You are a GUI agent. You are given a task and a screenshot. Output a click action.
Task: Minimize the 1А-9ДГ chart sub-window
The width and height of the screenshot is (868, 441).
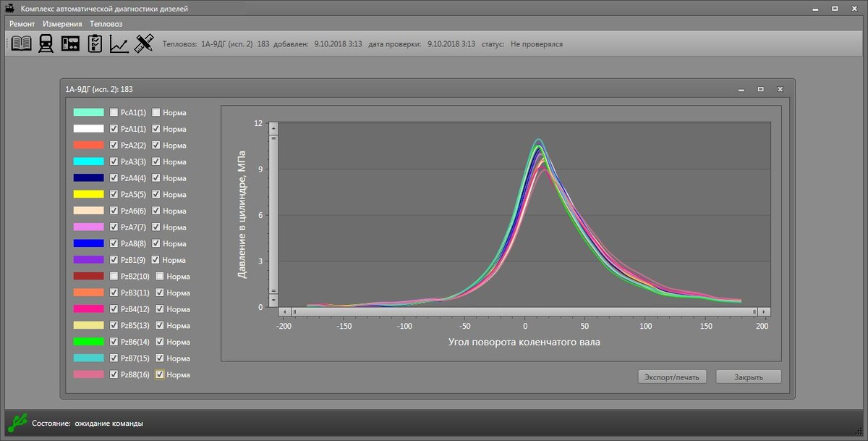pyautogui.click(x=741, y=89)
